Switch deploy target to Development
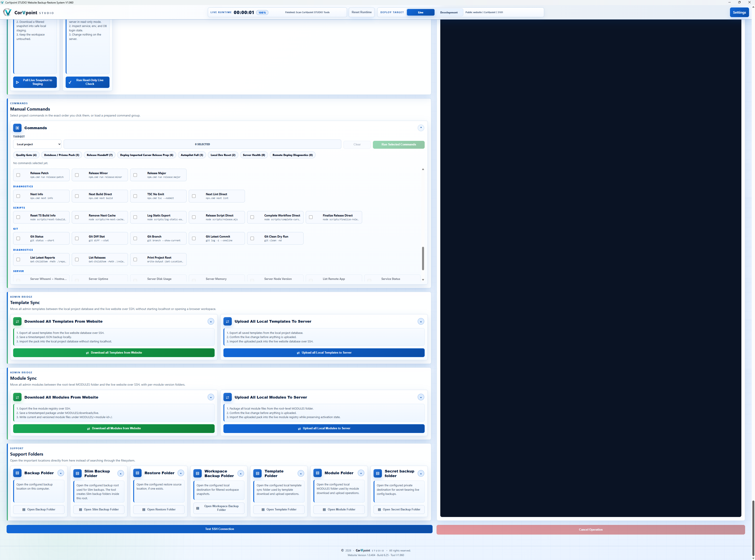Image resolution: width=755 pixels, height=560 pixels. tap(449, 13)
